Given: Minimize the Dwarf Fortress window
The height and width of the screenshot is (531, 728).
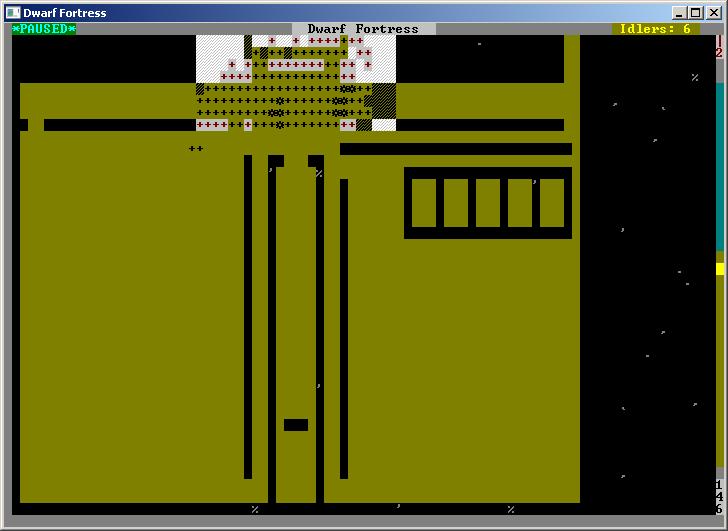Looking at the screenshot, I should (x=679, y=12).
